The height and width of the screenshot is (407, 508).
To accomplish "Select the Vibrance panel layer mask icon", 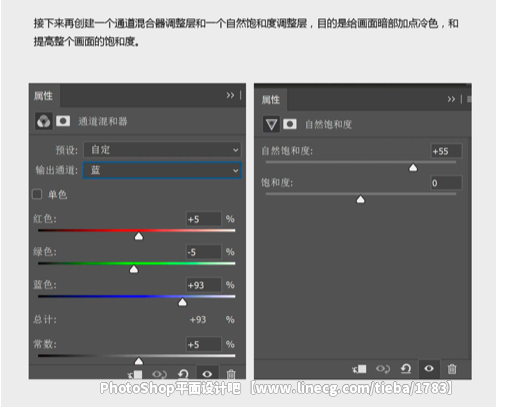I will 290,124.
